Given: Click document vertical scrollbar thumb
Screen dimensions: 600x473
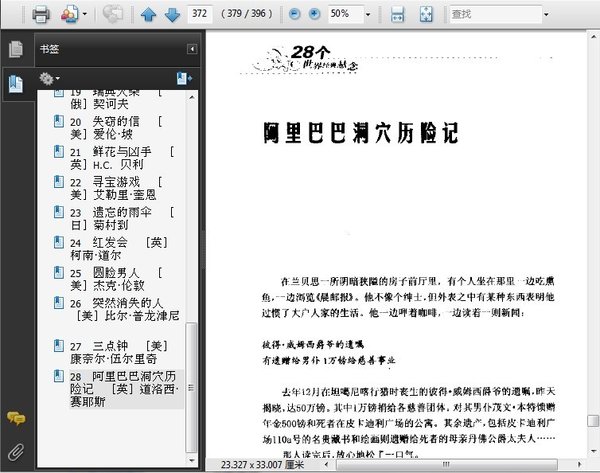Looking at the screenshot, I should (x=593, y=421).
